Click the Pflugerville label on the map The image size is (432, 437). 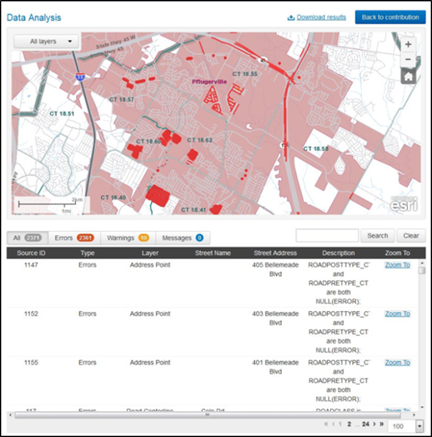pos(209,82)
